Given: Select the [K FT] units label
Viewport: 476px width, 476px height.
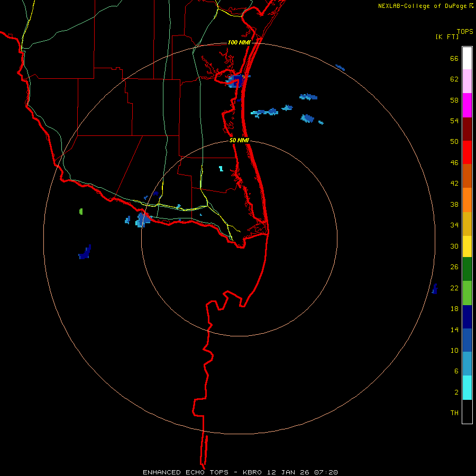Looking at the screenshot, I should coord(447,36).
